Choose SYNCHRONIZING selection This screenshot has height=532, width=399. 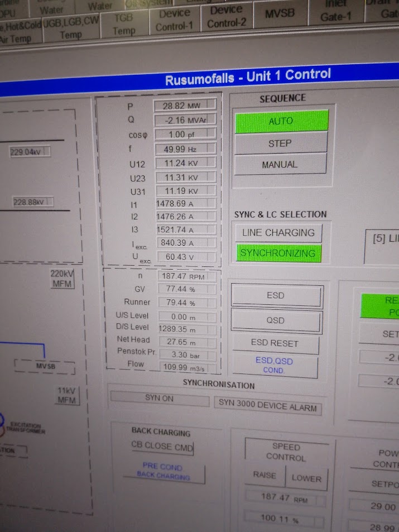click(278, 253)
